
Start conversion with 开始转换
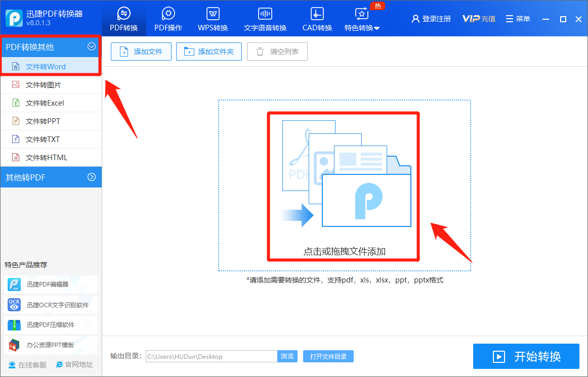click(x=526, y=356)
